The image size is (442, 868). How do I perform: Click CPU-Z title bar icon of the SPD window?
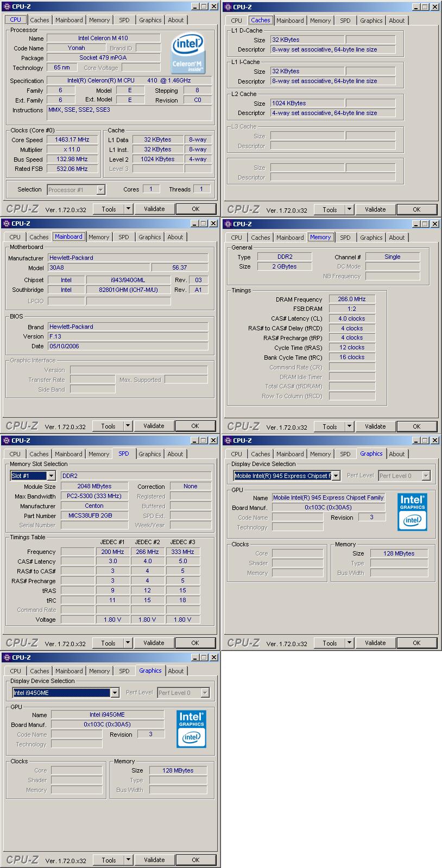click(x=6, y=441)
